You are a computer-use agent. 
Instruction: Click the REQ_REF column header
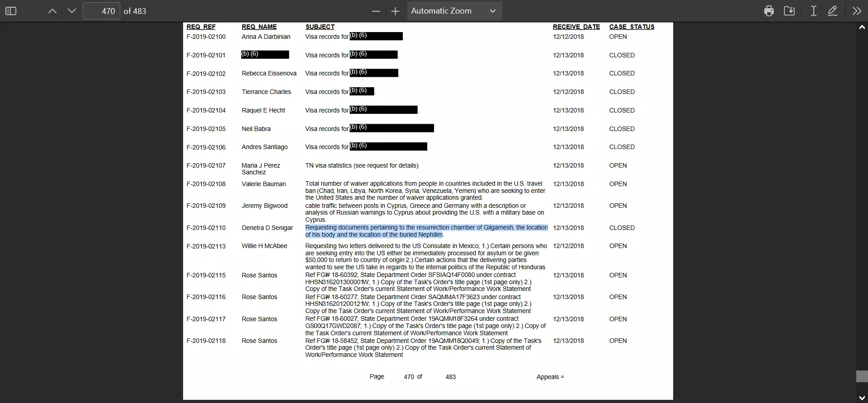[201, 27]
